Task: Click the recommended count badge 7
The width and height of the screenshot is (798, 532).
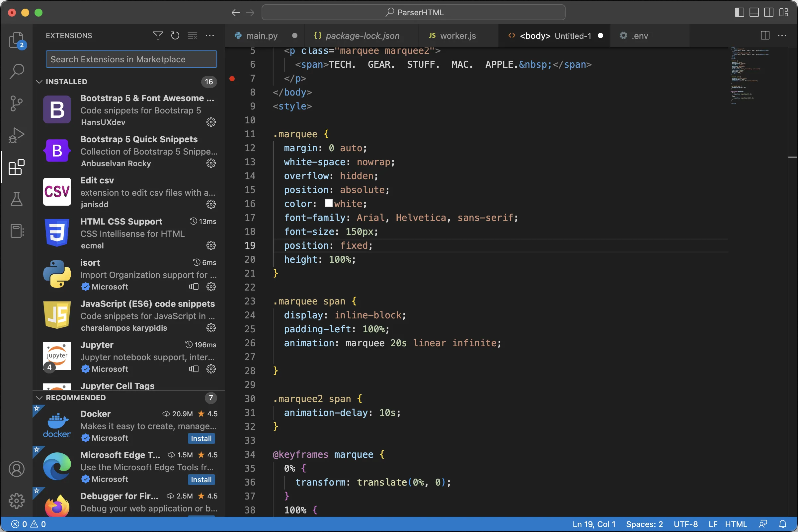Action: point(210,398)
